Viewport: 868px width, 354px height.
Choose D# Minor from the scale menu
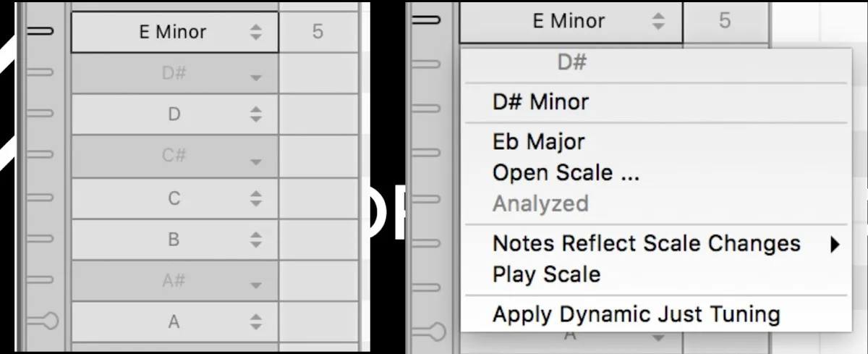coord(540,102)
